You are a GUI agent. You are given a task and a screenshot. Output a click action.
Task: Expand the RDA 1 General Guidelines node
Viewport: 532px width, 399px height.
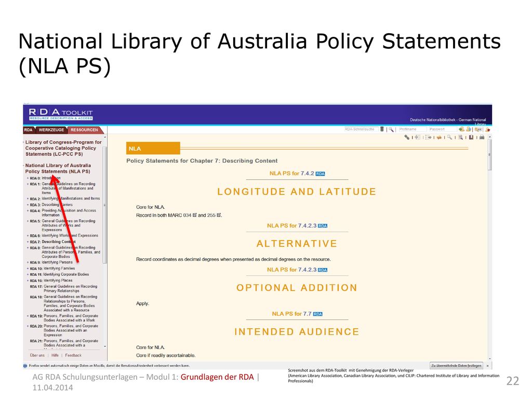(x=28, y=184)
